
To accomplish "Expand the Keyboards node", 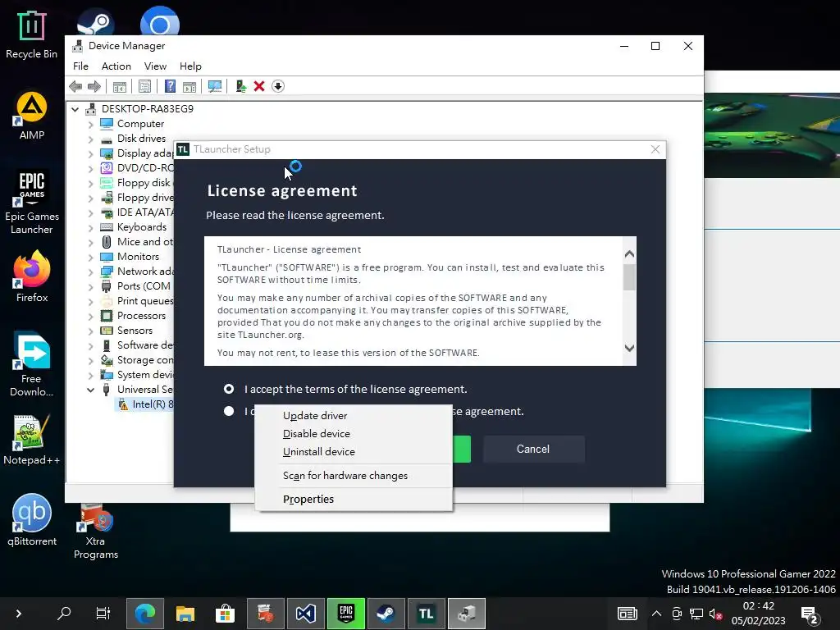I will pyautogui.click(x=90, y=228).
